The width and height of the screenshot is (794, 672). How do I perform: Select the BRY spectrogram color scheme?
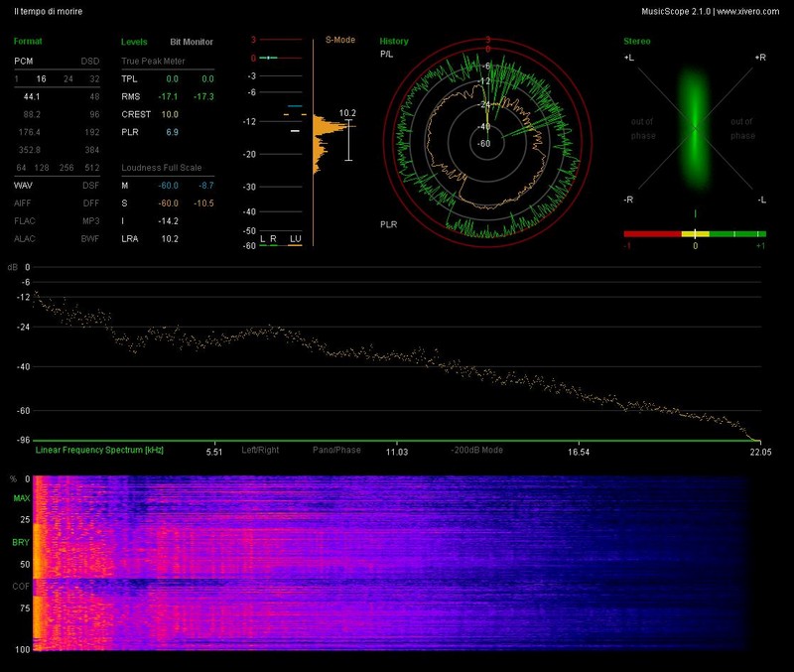21,542
